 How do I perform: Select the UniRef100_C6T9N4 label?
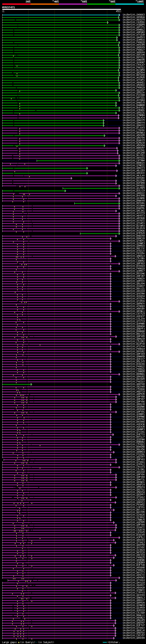(133, 161)
